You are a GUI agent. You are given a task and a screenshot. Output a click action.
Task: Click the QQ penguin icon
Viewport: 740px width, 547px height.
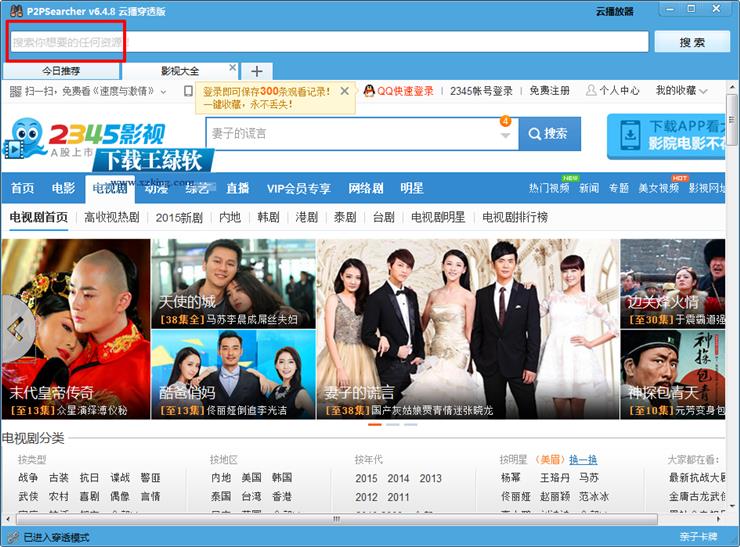369,91
